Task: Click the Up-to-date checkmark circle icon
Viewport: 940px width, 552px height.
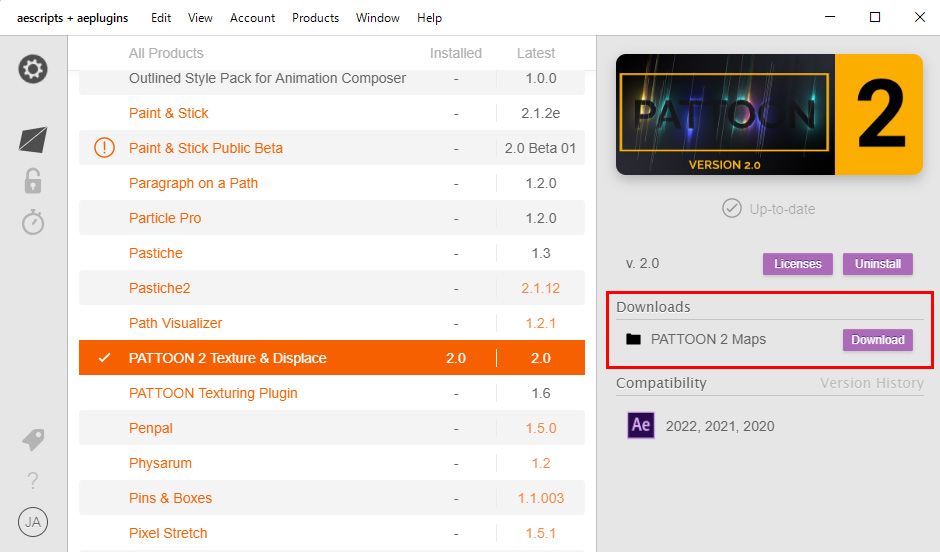Action: pos(731,209)
